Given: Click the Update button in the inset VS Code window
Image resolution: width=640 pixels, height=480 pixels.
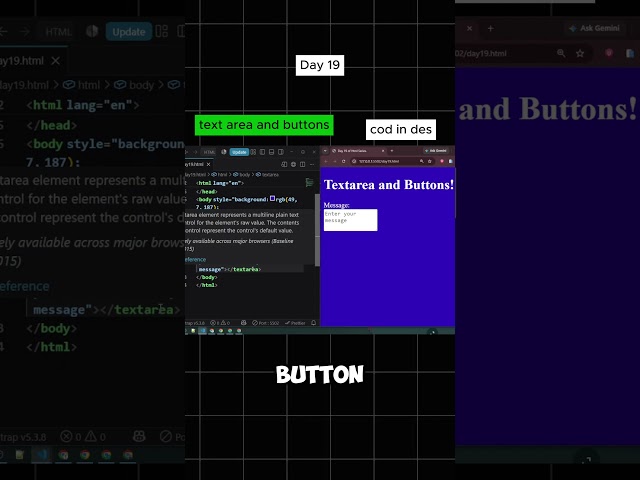Looking at the screenshot, I should coord(239,152).
